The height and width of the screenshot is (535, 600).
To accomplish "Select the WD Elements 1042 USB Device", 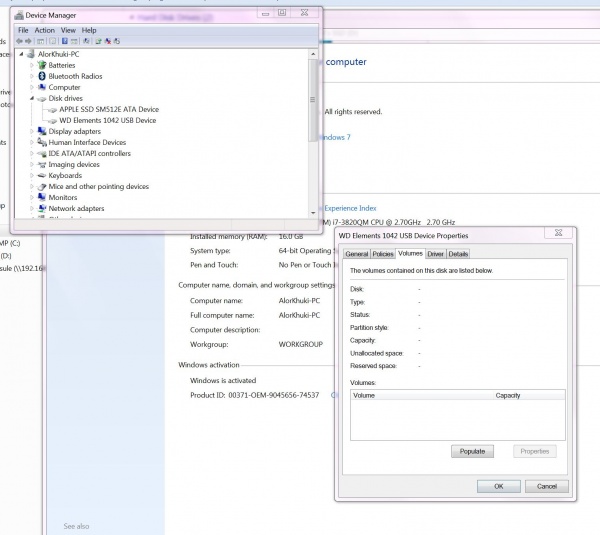I will (x=107, y=120).
